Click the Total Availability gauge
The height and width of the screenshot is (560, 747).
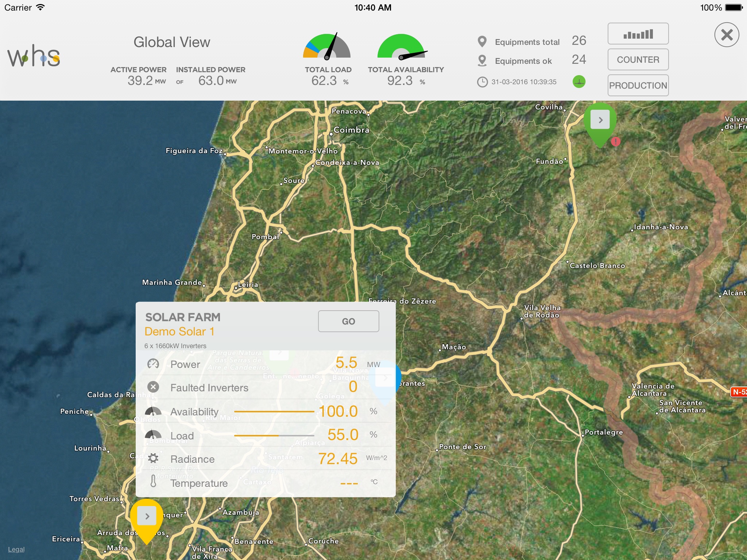pyautogui.click(x=401, y=47)
